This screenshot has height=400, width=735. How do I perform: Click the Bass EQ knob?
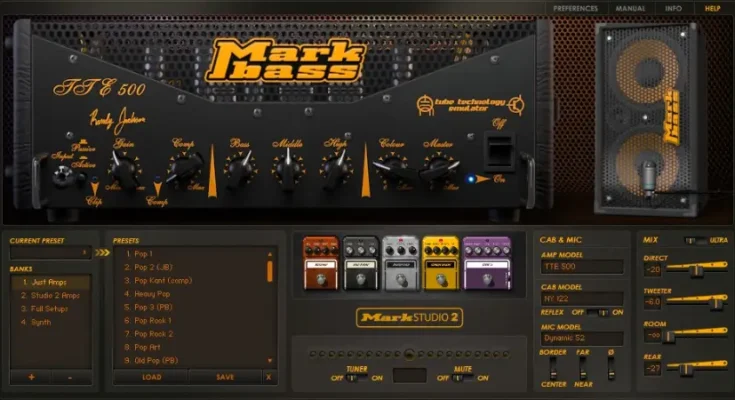[x=240, y=172]
